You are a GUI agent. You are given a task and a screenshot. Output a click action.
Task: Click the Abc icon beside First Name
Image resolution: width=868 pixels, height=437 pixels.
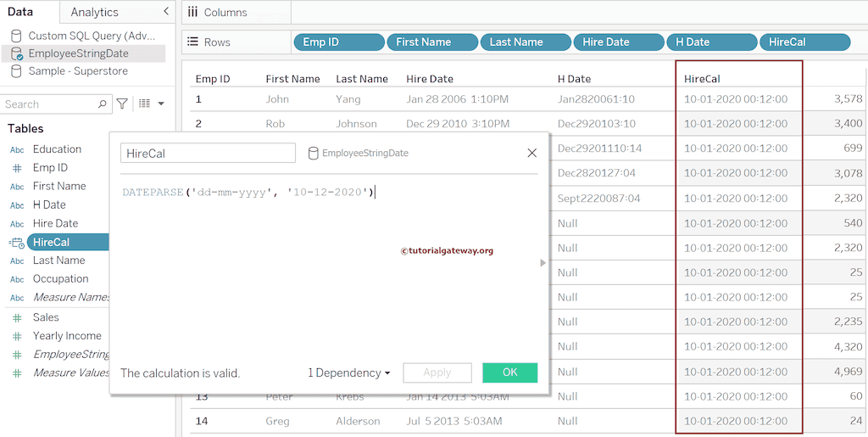(17, 187)
